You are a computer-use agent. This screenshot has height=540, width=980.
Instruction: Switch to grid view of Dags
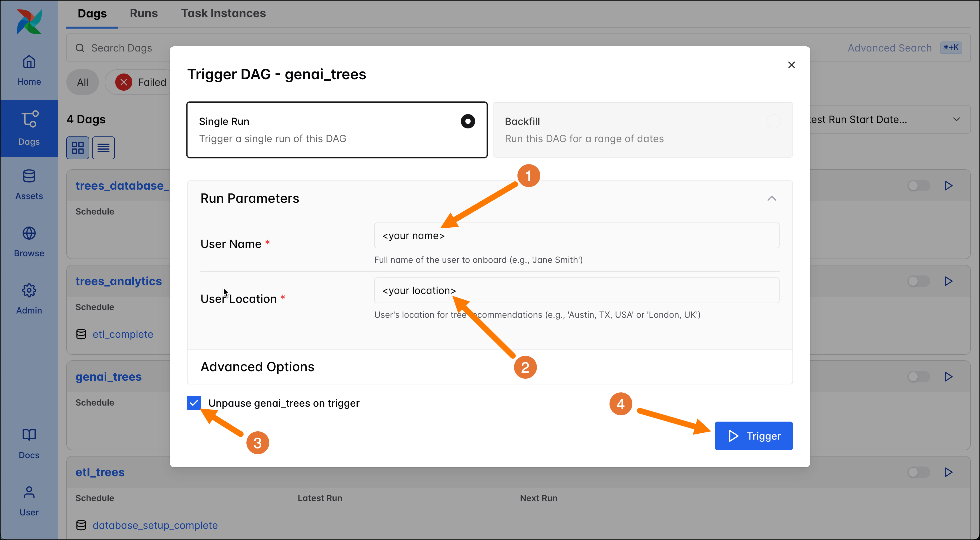[x=77, y=148]
